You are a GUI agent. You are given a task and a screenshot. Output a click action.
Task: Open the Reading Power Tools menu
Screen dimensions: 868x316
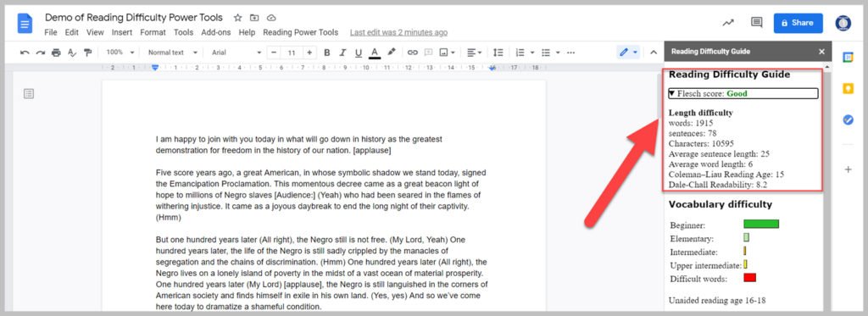click(x=301, y=32)
